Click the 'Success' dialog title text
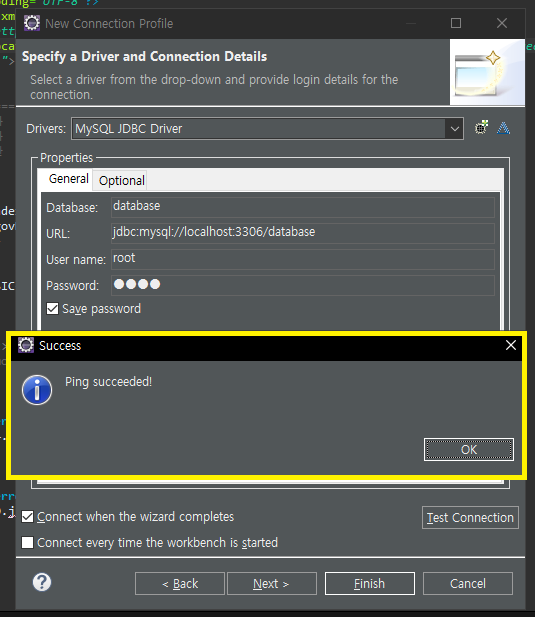 click(x=60, y=345)
